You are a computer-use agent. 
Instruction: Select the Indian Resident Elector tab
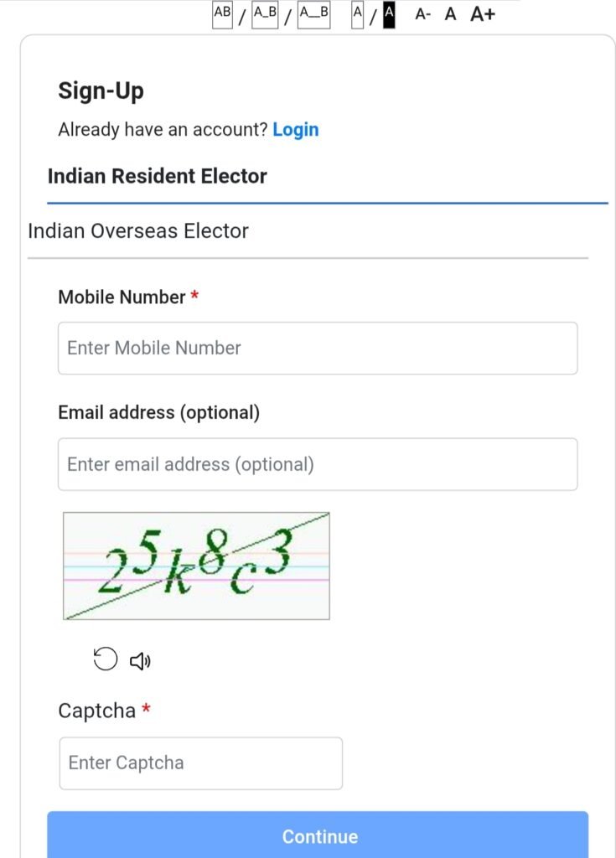coord(158,176)
